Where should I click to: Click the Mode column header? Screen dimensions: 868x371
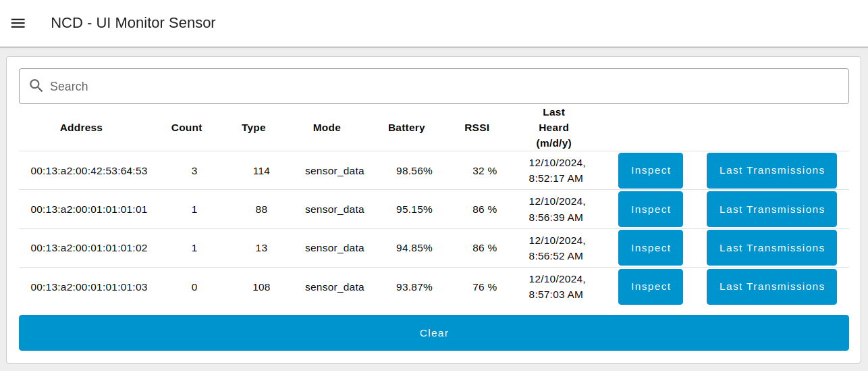(327, 128)
